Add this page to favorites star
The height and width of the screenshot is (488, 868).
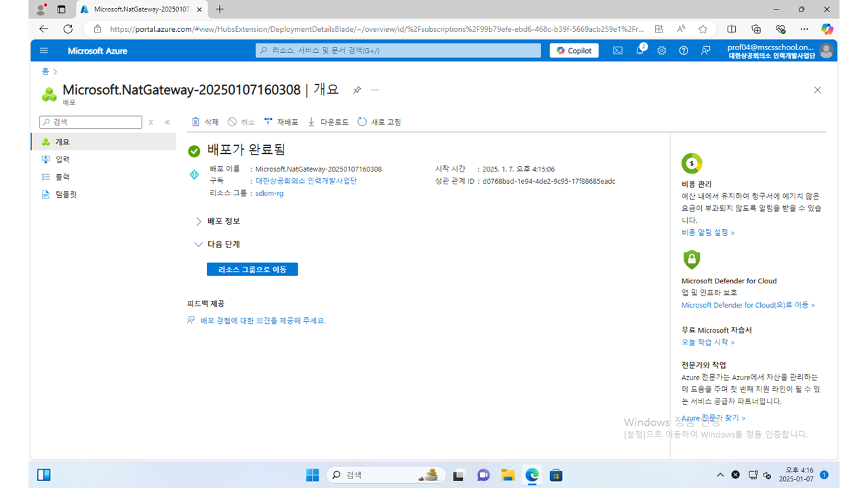[x=703, y=29]
